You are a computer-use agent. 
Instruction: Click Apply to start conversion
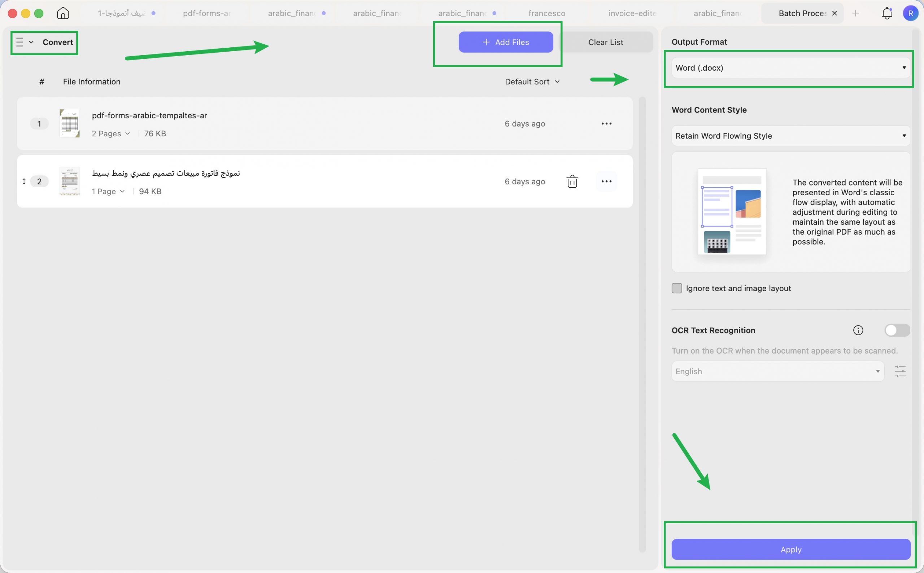[x=790, y=550]
